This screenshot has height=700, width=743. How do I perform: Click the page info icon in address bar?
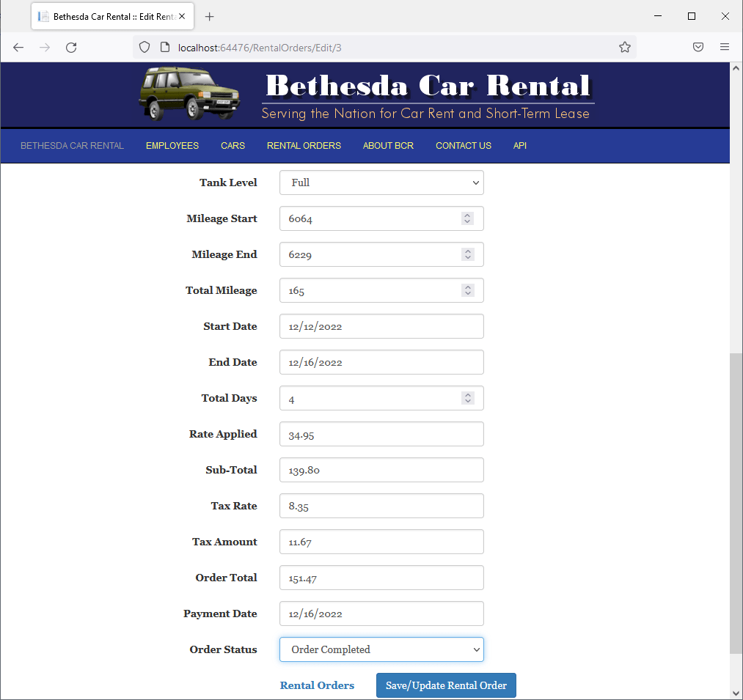[163, 46]
